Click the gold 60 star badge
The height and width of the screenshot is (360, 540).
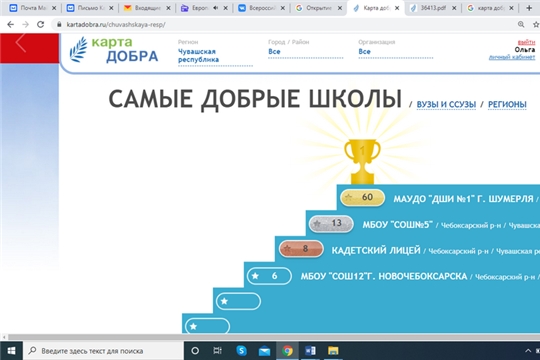tap(362, 197)
